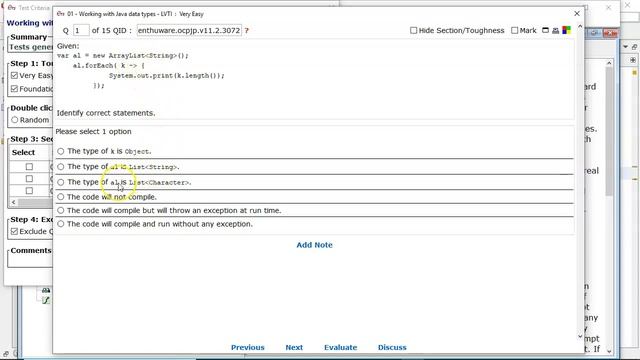Select option 'The type of k is Object'
This screenshot has height=360, width=640.
coord(61,151)
